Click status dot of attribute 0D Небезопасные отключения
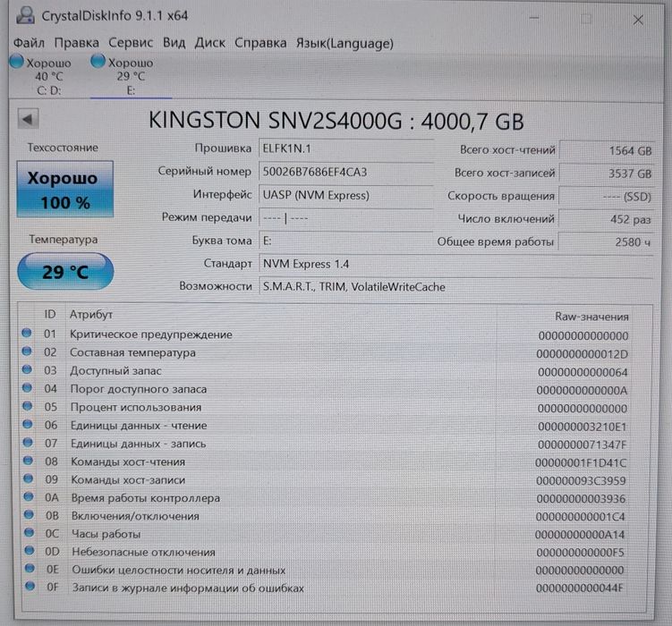672x626 pixels. (x=30, y=550)
